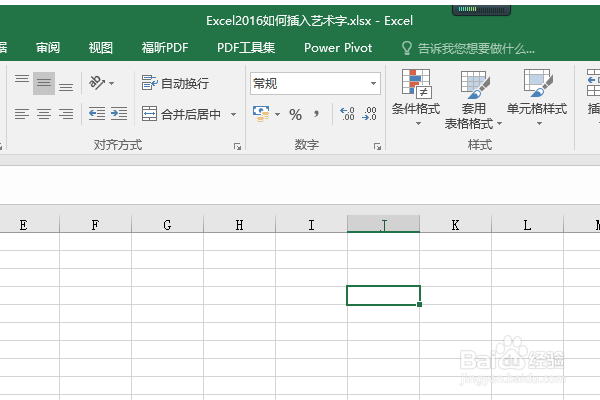Image resolution: width=600 pixels, height=400 pixels.
Task: Open 对齐方式 dialog launcher
Action: tap(237, 146)
